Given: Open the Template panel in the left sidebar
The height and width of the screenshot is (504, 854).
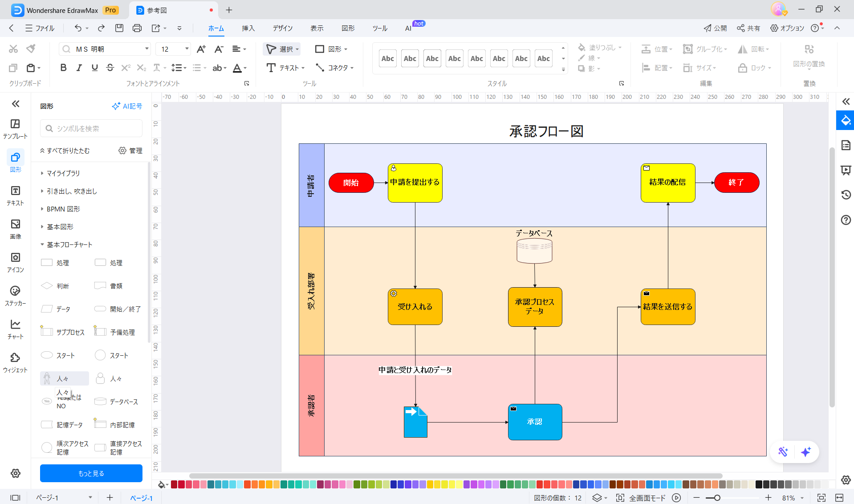Looking at the screenshot, I should click(15, 128).
